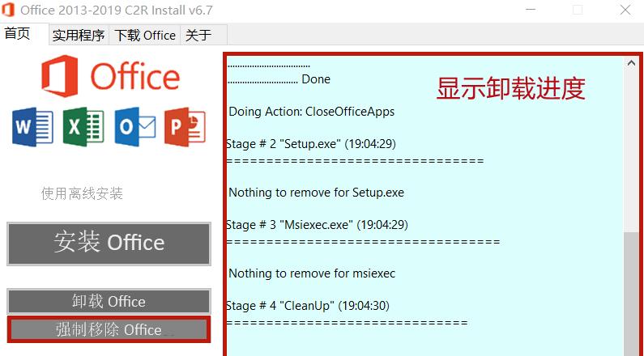Click the Office logo in title bar
Image resolution: width=644 pixels, height=356 pixels.
point(8,10)
